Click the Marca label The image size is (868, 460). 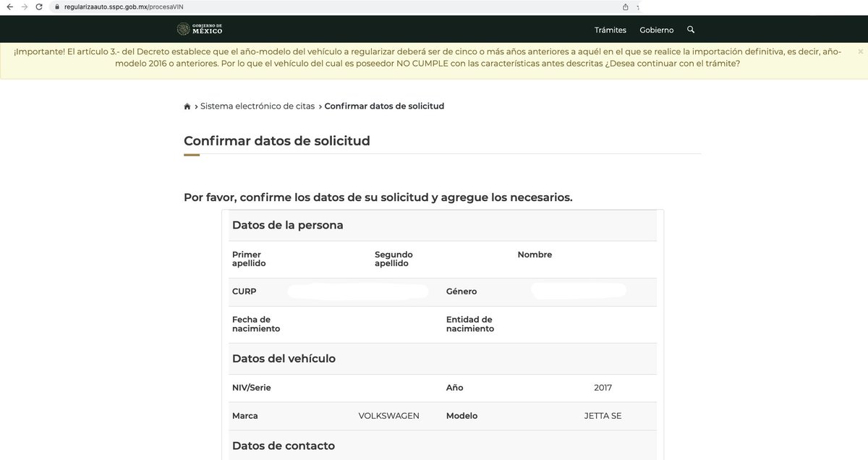[245, 416]
